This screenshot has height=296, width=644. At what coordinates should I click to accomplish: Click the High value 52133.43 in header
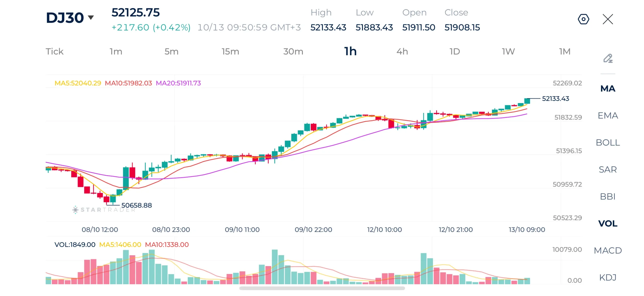pos(328,27)
